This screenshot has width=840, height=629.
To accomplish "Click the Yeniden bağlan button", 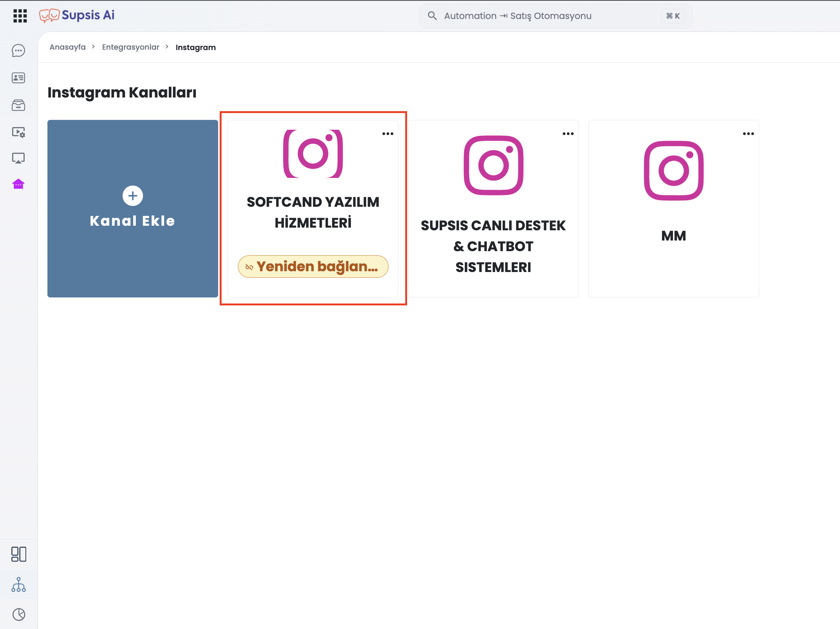I will click(313, 266).
